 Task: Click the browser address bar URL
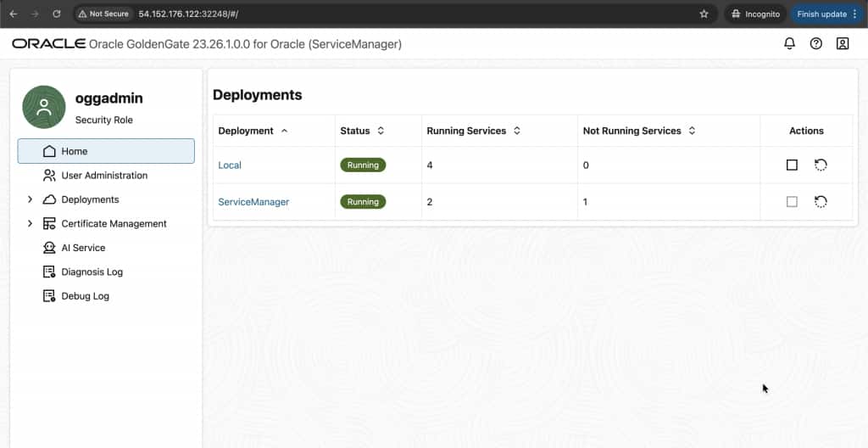188,14
